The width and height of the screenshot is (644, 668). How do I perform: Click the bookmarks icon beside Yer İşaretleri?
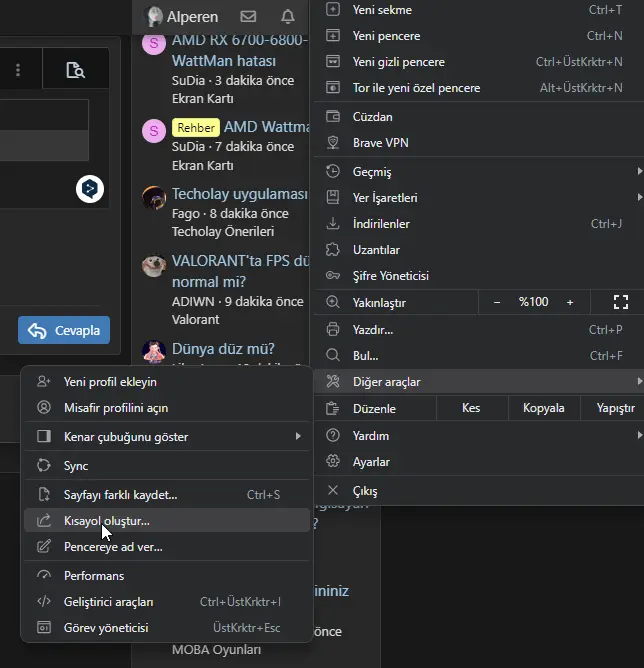coord(333,197)
